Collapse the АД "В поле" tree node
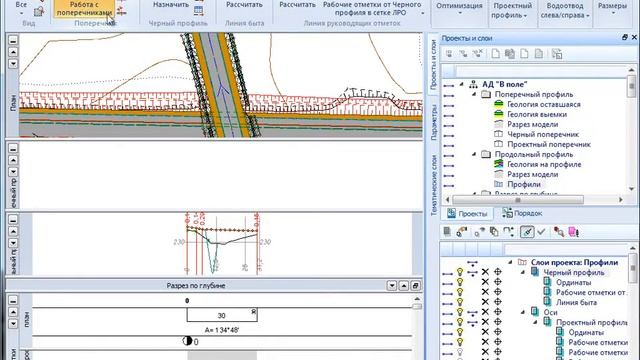640x360 pixels. (x=462, y=84)
